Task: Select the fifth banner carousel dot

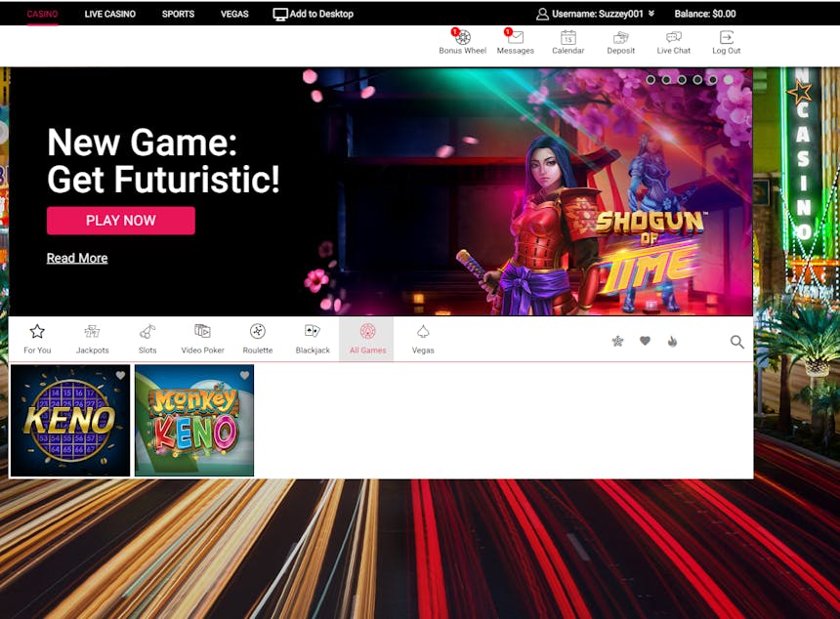Action: coord(712,80)
